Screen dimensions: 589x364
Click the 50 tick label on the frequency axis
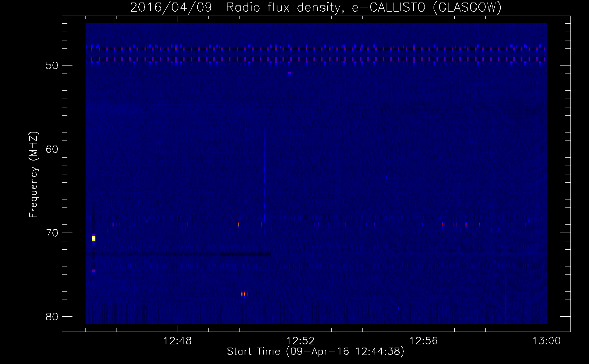(x=52, y=66)
